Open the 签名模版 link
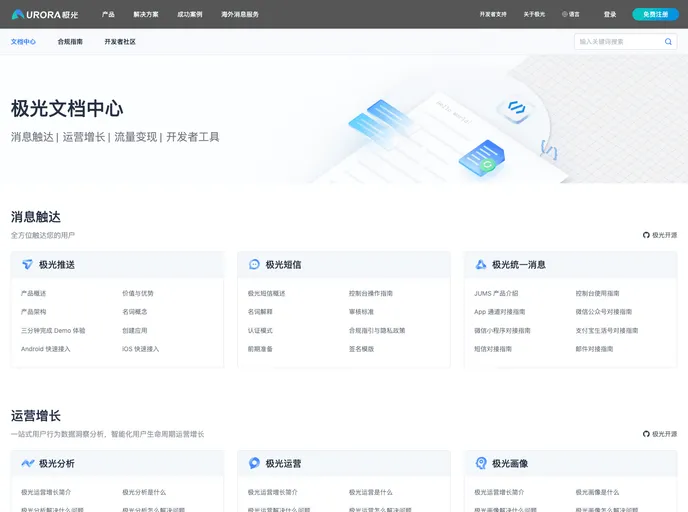688x512 pixels. coord(361,349)
